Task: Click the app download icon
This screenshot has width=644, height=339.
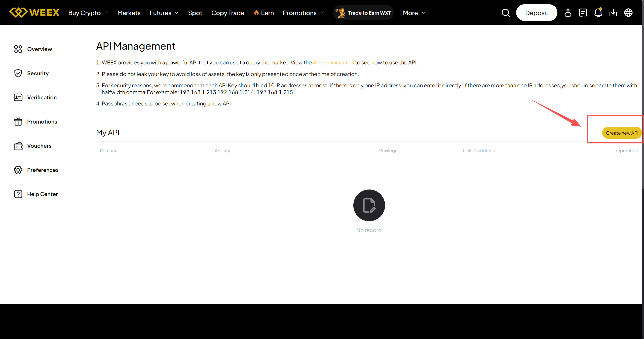Action: click(613, 13)
